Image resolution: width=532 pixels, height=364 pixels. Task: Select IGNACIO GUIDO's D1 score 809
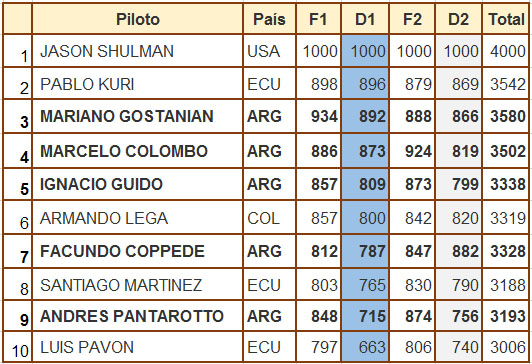coord(365,184)
